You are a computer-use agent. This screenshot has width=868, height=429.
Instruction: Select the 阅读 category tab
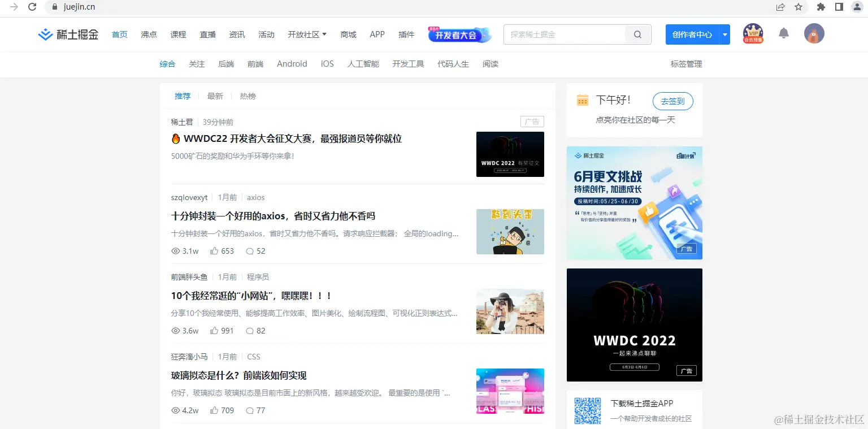pyautogui.click(x=491, y=64)
